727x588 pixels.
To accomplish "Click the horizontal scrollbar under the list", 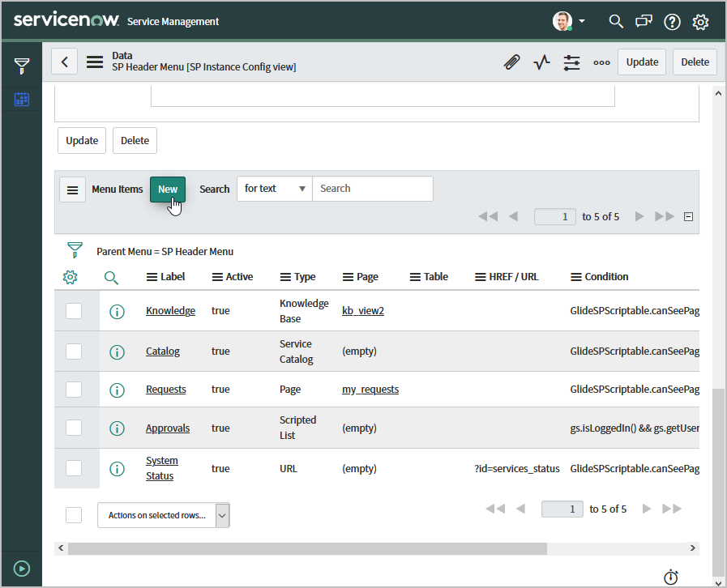I will click(307, 549).
